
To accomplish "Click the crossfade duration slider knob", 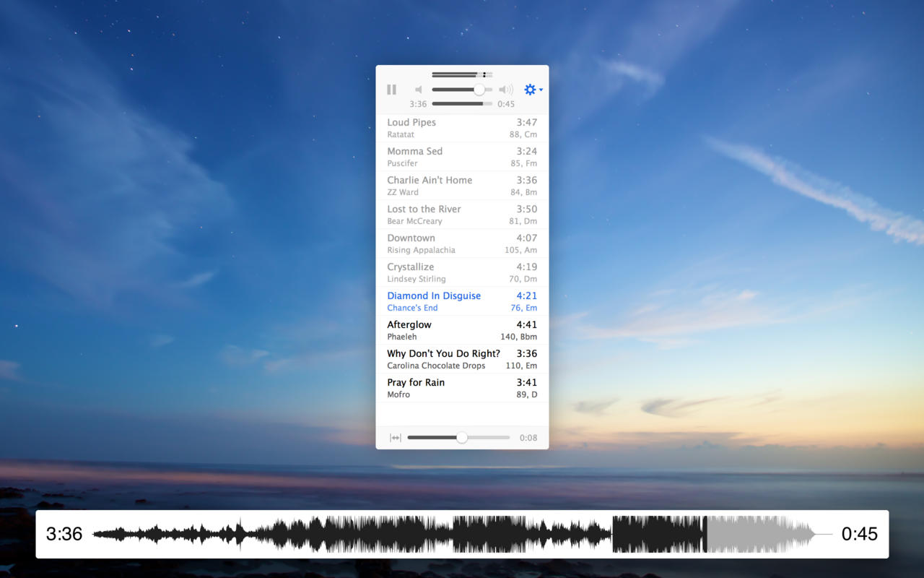I will pos(462,438).
